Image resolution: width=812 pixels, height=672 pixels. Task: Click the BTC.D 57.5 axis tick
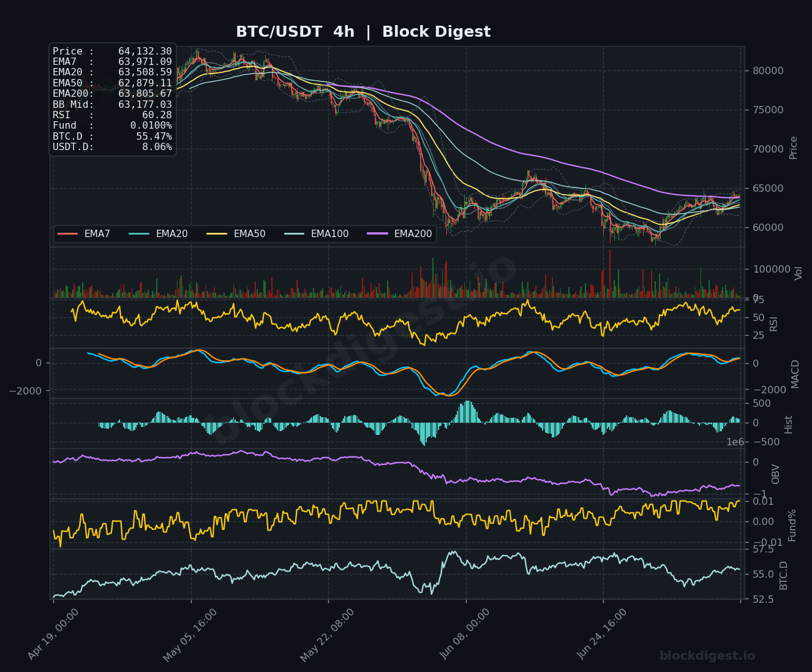pyautogui.click(x=762, y=550)
